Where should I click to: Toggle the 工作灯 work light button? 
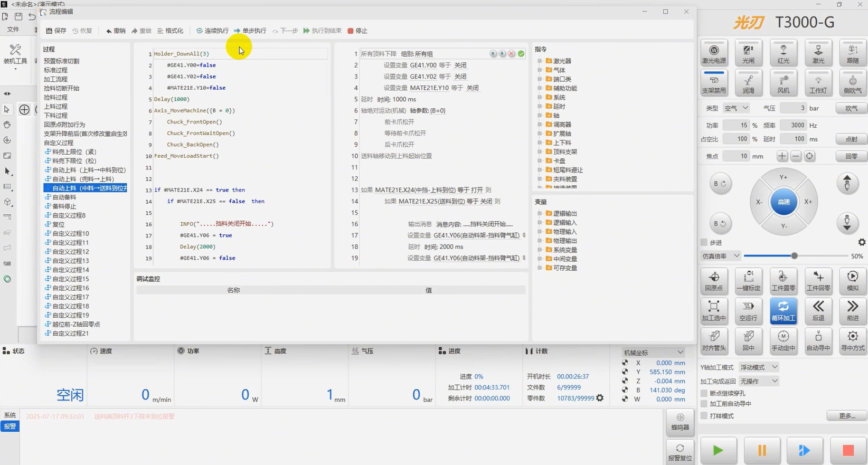point(818,82)
